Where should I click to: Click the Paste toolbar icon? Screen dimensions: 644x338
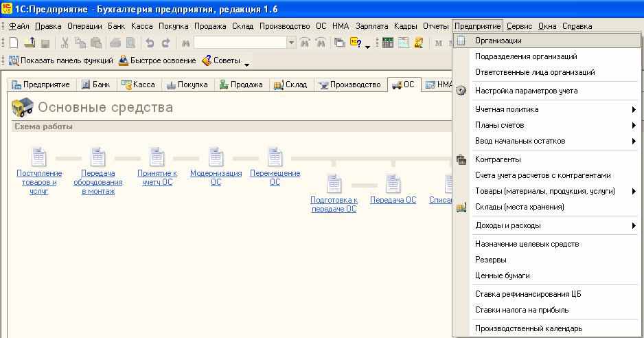(x=96, y=43)
